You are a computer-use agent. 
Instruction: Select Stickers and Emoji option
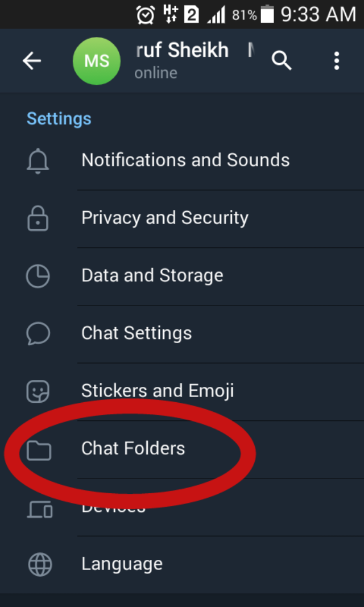click(x=158, y=391)
